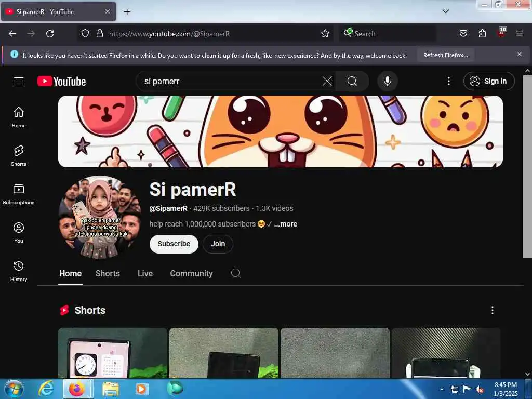Open the second Shorts thumbnail with black phone
Screen dimensions: 532x399
224,353
